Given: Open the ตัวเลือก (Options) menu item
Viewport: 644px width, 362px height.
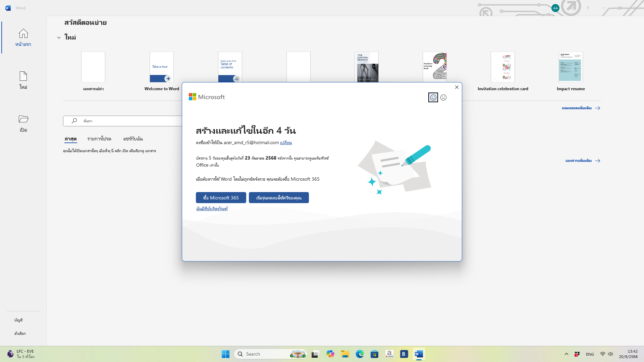Looking at the screenshot, I should click(x=20, y=334).
